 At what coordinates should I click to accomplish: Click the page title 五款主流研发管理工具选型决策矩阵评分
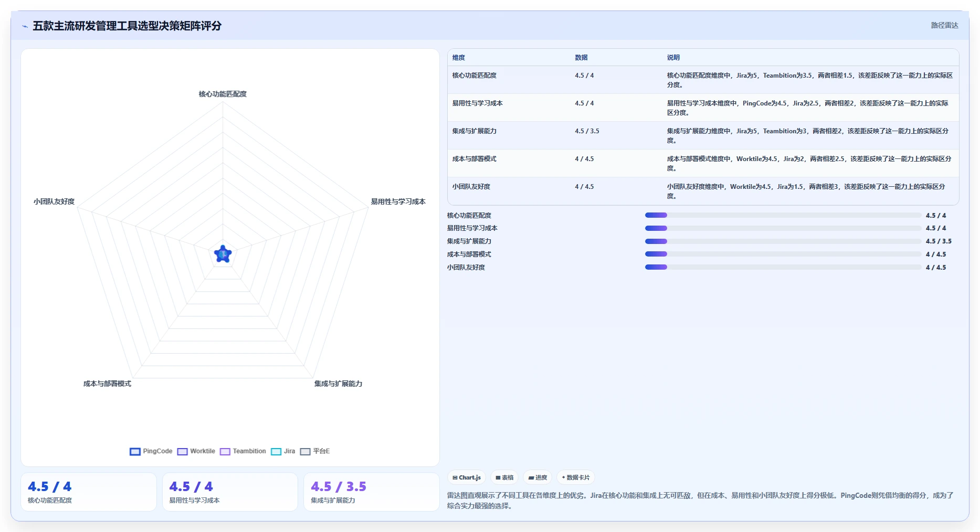coord(127,26)
